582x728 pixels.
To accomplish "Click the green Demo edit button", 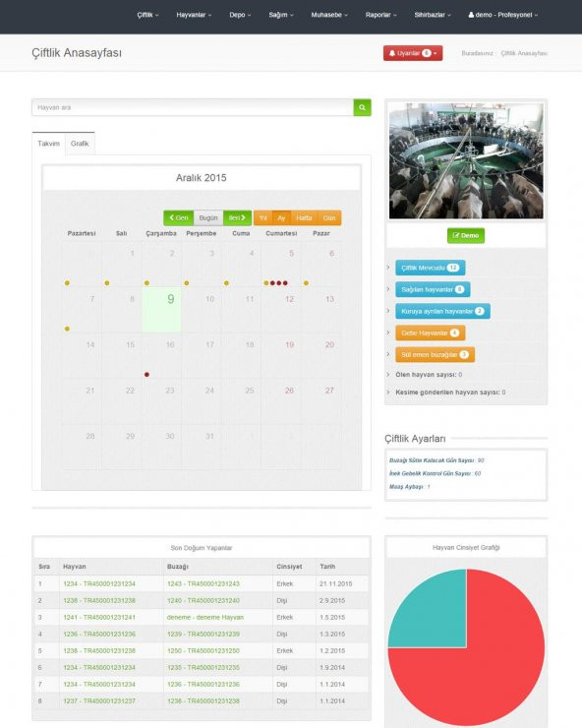I will pos(466,235).
